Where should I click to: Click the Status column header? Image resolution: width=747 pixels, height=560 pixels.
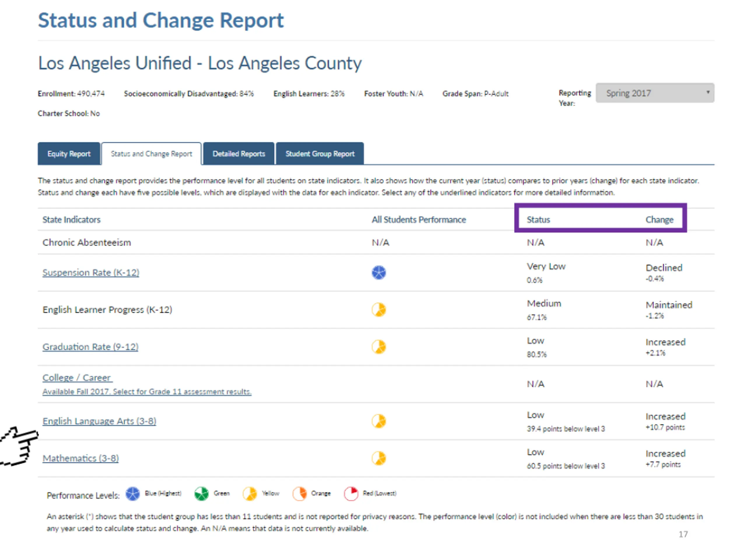(x=538, y=219)
